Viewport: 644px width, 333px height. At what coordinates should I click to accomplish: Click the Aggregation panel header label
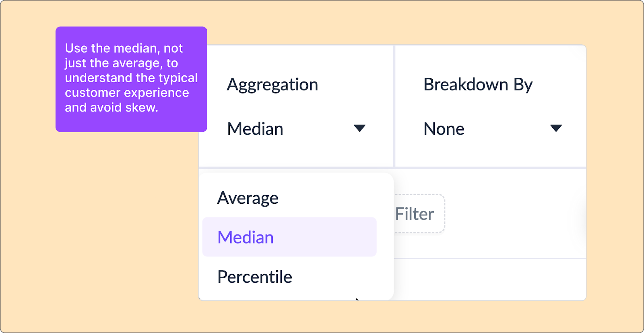[x=272, y=84]
